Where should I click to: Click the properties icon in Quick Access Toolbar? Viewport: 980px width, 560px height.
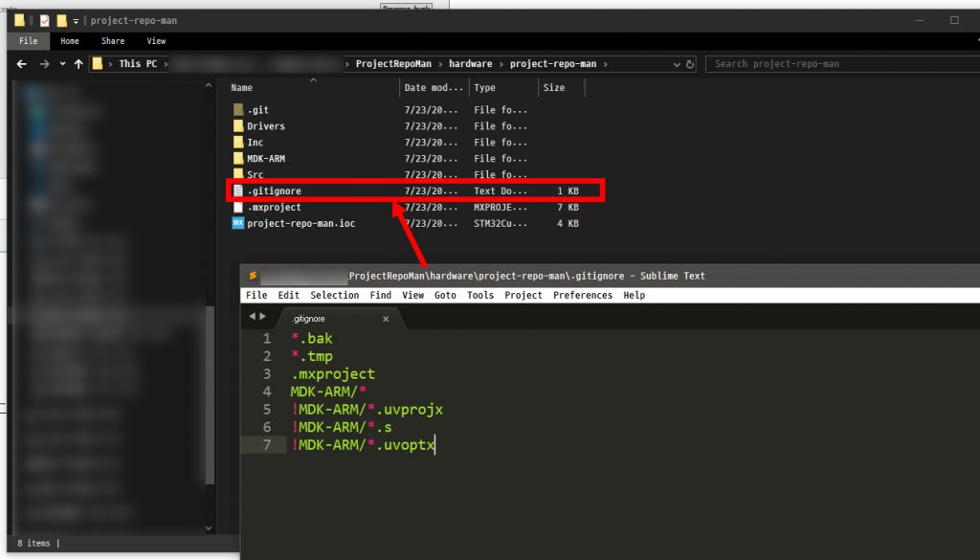43,20
